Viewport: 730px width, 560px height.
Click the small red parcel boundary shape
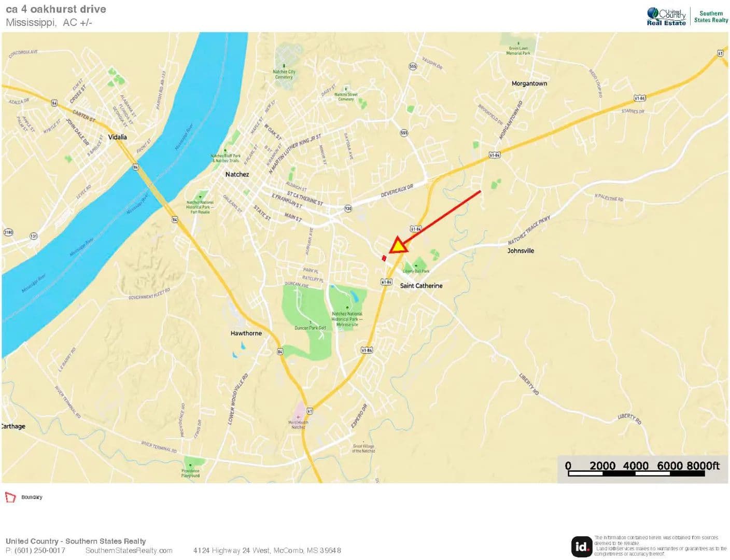tap(384, 258)
